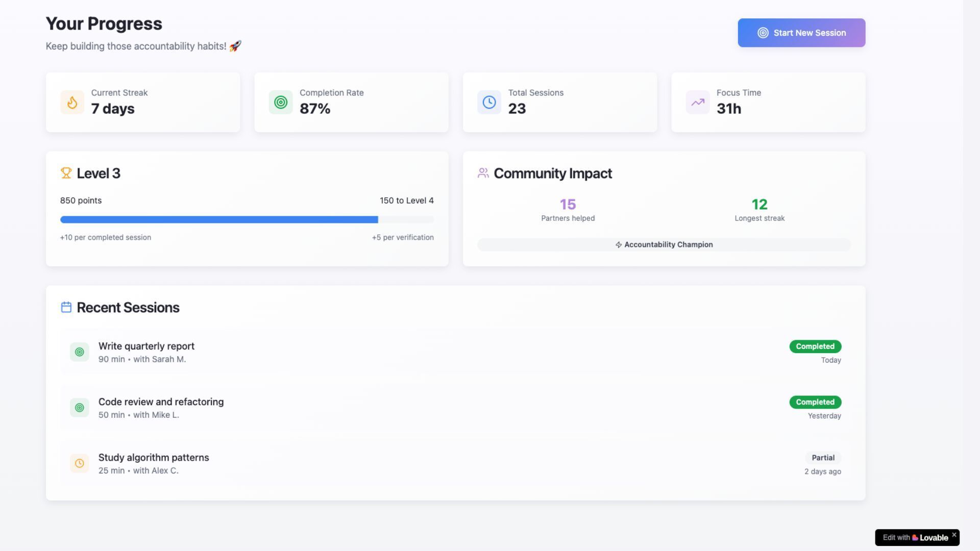
Task: Open the Edit with Lovable badge
Action: pos(915,538)
